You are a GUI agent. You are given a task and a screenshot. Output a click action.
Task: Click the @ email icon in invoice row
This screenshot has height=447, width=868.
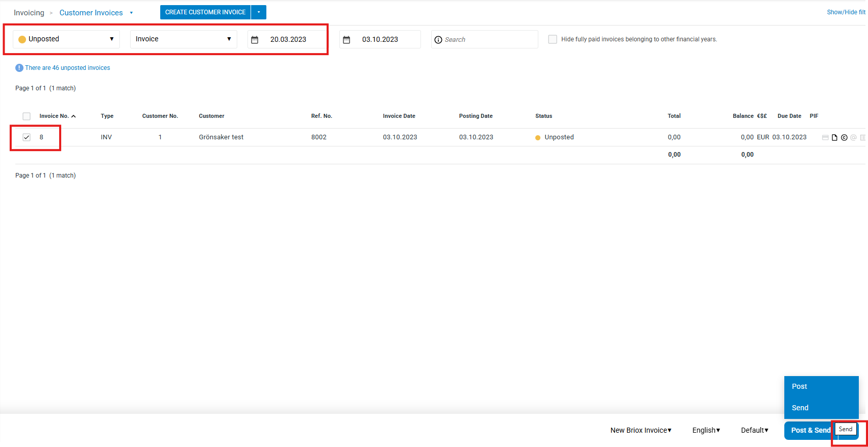pyautogui.click(x=853, y=137)
